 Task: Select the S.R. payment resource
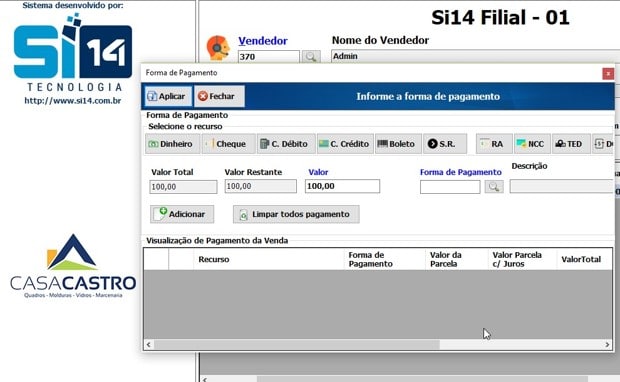pos(445,144)
